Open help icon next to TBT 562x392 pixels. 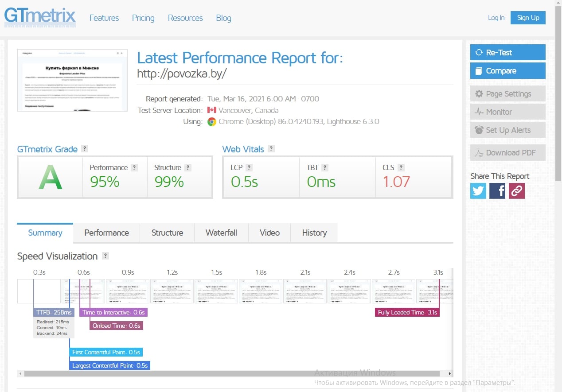click(x=325, y=167)
